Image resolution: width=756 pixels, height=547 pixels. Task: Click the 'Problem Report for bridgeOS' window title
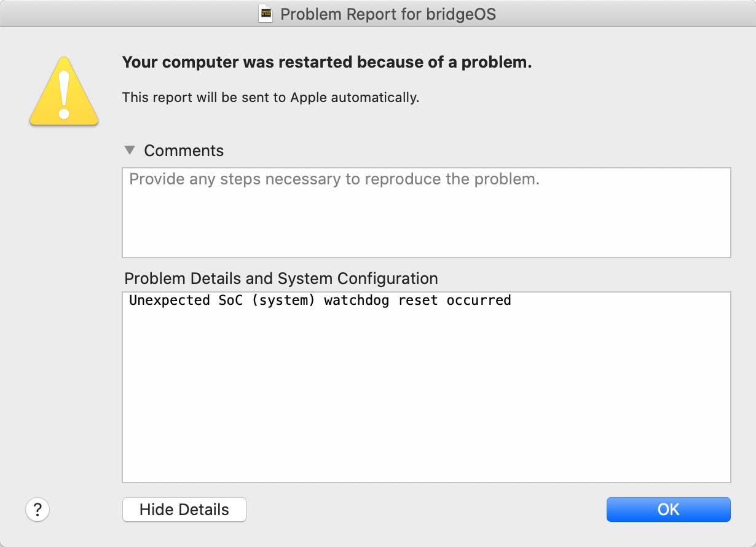pyautogui.click(x=388, y=14)
